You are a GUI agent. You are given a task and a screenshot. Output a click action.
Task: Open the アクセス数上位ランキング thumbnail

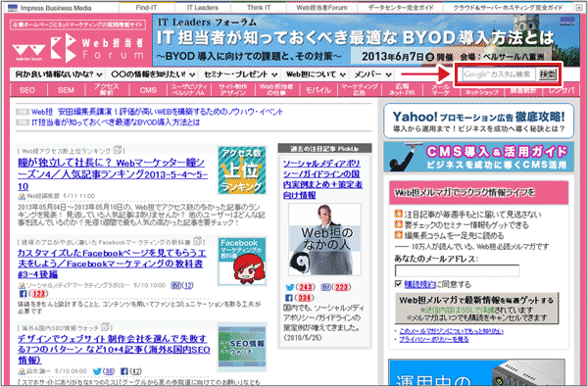point(242,170)
